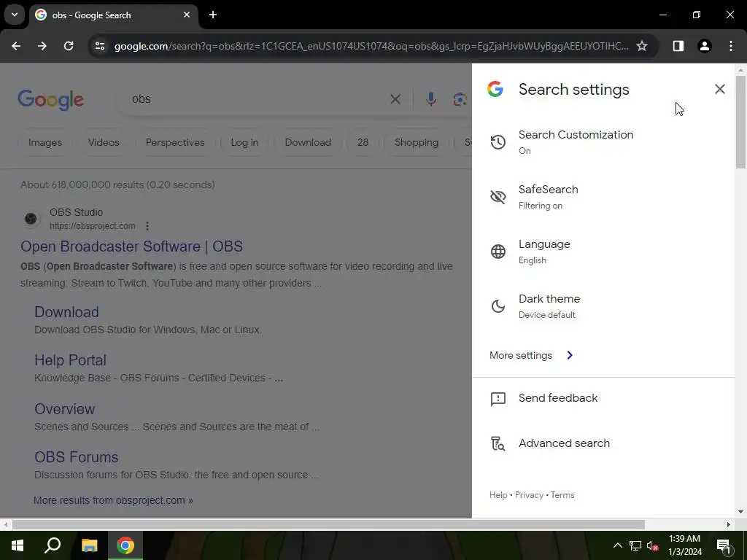Image resolution: width=747 pixels, height=560 pixels.
Task: Open the OBS Forums sitelink
Action: coord(76,457)
